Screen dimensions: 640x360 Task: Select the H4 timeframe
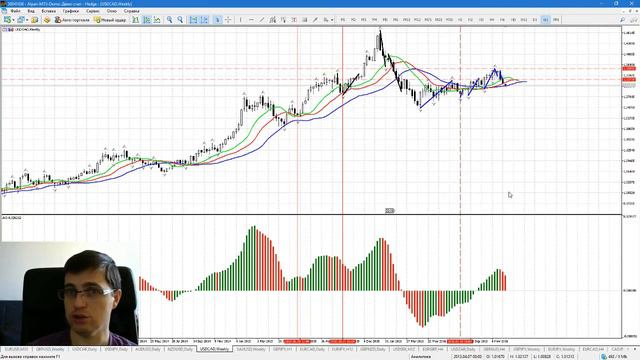pos(492,20)
